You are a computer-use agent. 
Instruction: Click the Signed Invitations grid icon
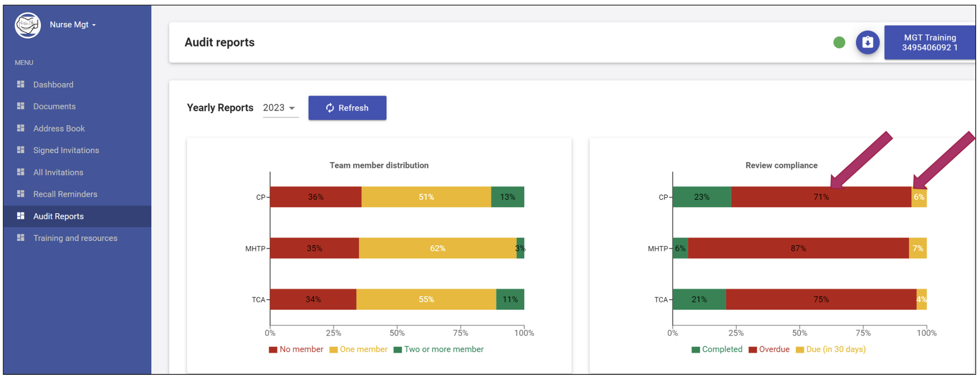click(20, 150)
